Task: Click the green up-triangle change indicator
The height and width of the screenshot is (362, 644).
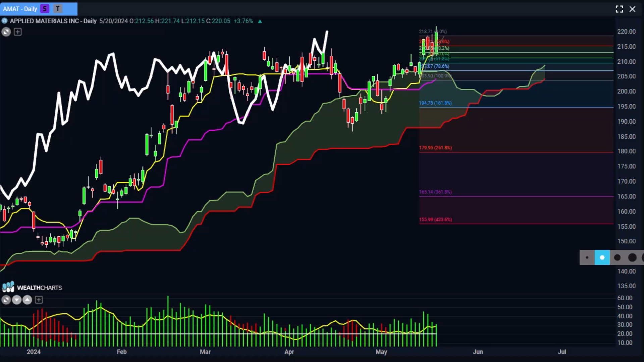Action: click(260, 21)
